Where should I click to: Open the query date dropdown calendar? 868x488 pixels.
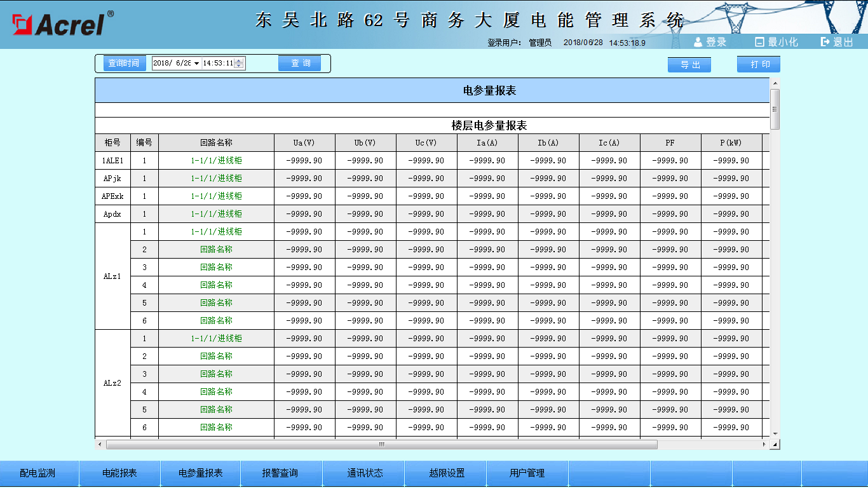click(196, 64)
